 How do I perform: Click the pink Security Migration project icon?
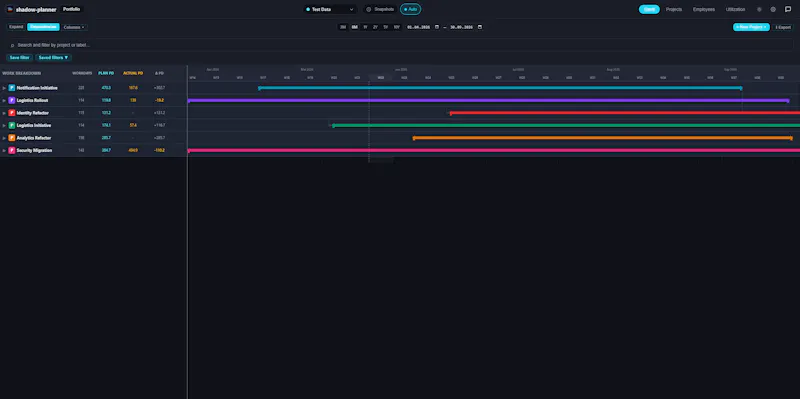12,151
